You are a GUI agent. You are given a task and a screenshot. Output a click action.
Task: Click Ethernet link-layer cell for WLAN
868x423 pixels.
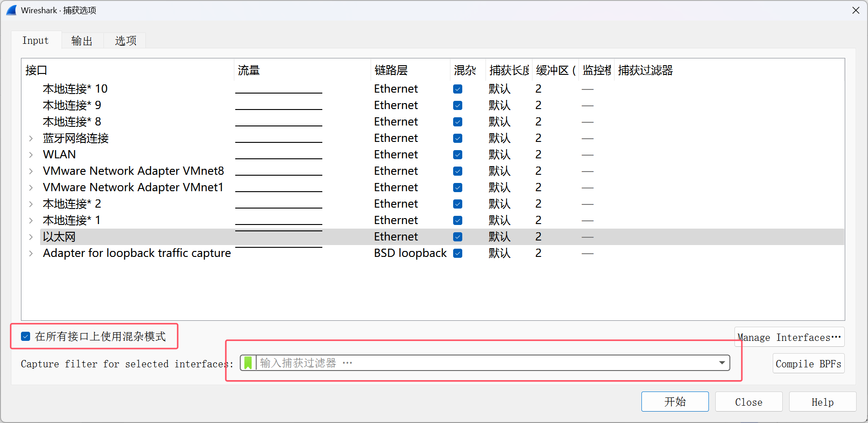click(x=396, y=155)
